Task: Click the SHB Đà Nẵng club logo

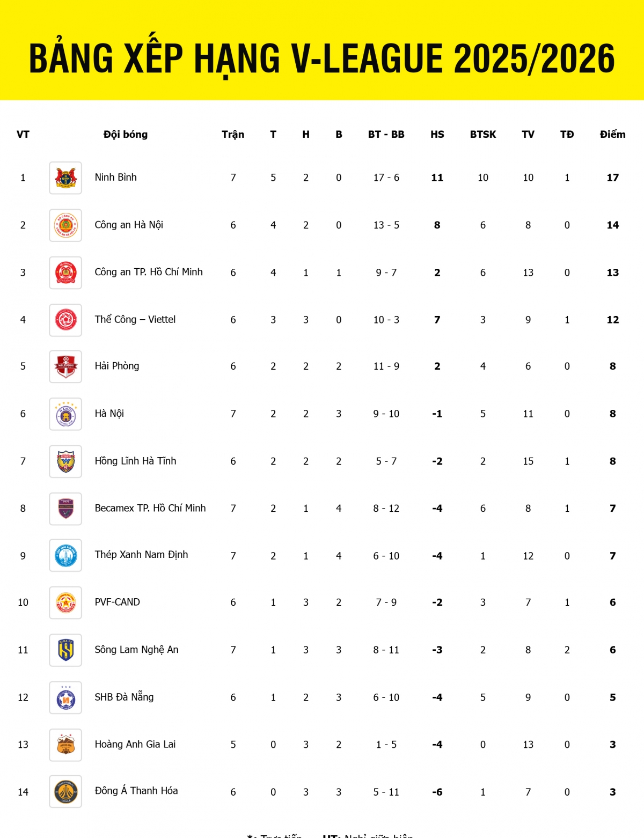Action: 65,697
